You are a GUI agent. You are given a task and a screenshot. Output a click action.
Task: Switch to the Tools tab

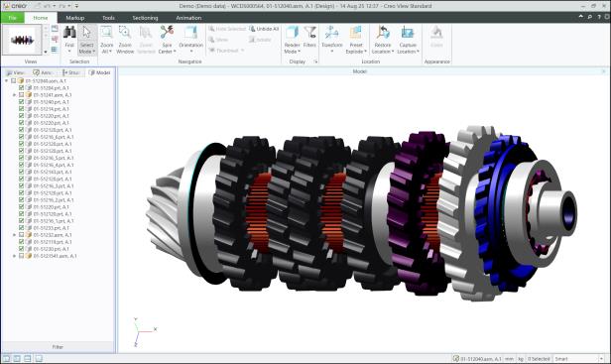pos(108,18)
